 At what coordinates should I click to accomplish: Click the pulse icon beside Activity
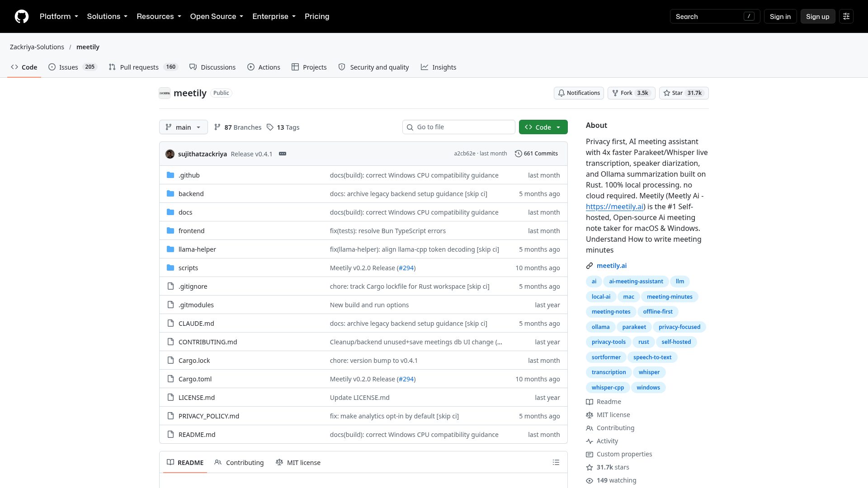[x=590, y=441]
